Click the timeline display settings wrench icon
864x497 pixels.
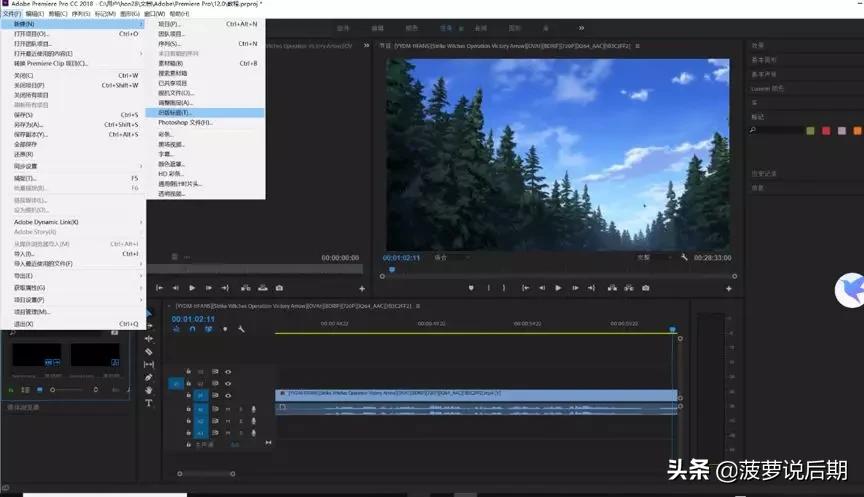[239, 329]
